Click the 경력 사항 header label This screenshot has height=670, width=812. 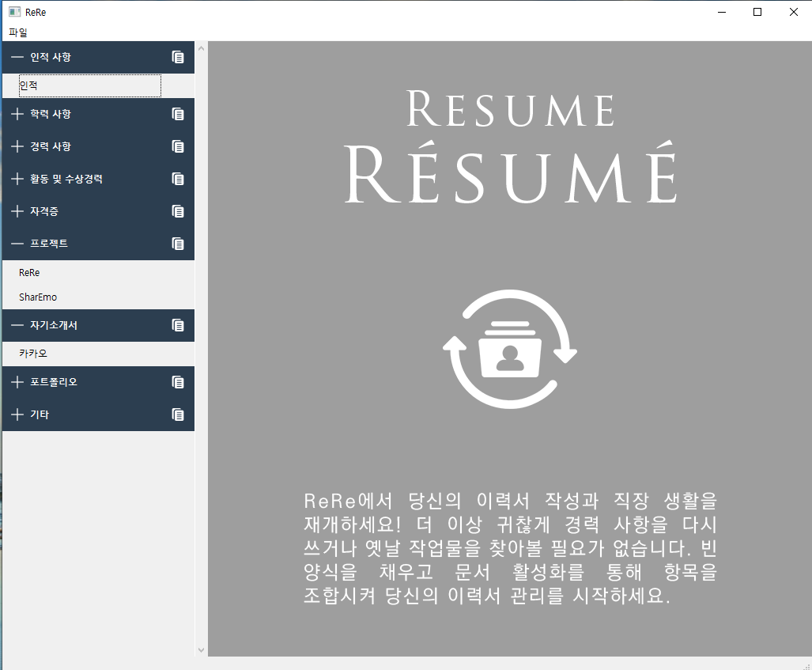[51, 146]
